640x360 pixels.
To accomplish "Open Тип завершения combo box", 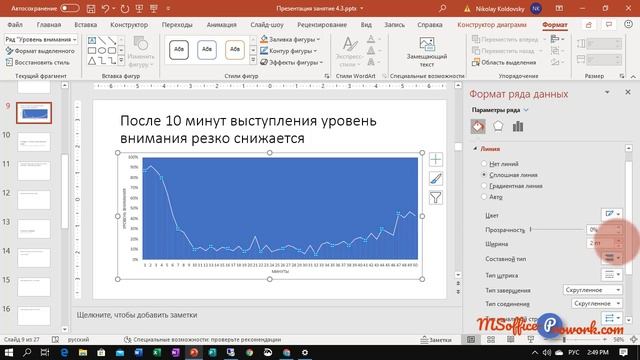I will point(592,290).
